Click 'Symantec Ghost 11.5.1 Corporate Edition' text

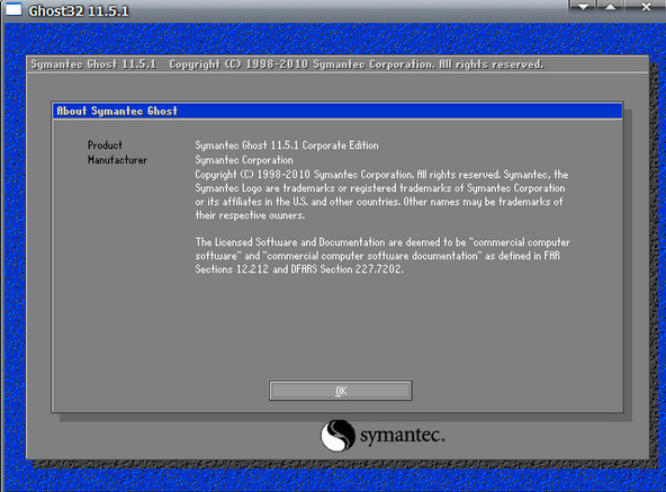[x=287, y=145]
